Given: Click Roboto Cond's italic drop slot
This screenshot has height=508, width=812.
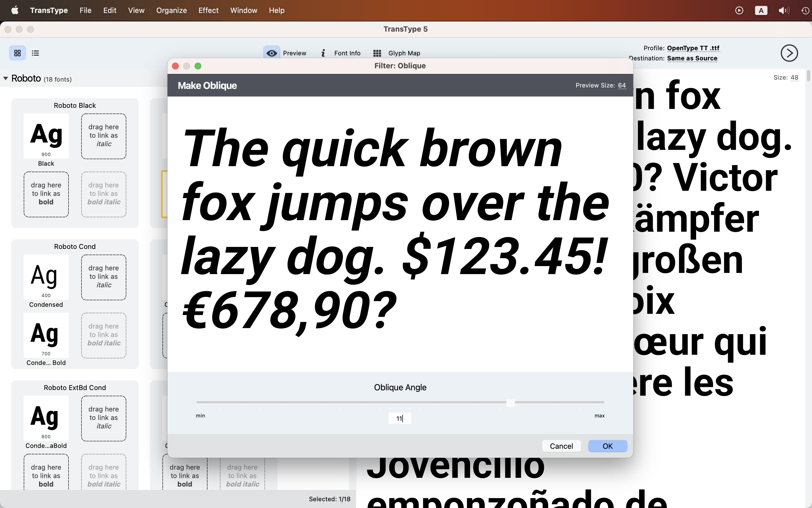Looking at the screenshot, I should [104, 277].
